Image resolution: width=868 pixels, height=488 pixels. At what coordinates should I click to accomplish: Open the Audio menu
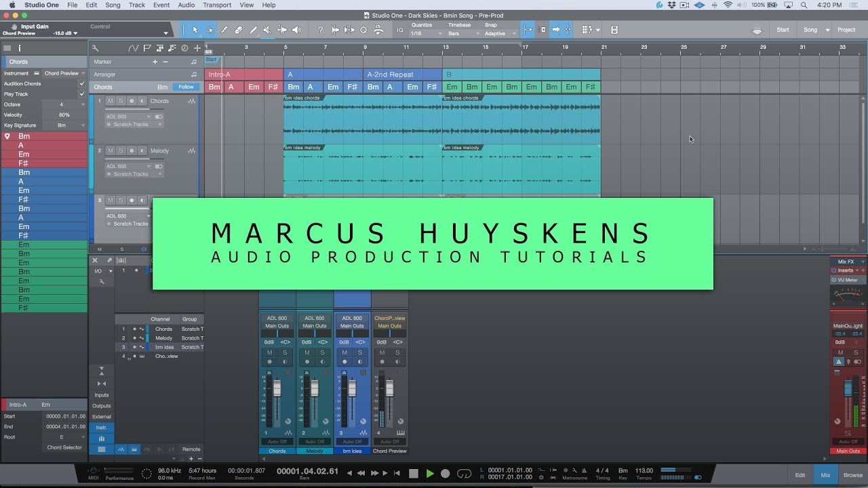pyautogui.click(x=186, y=5)
